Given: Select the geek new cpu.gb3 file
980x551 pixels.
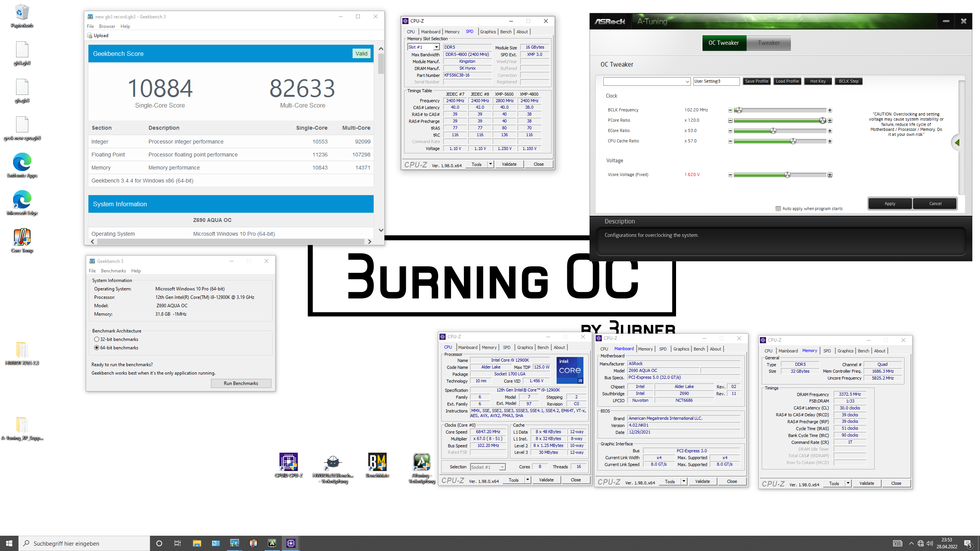Looking at the screenshot, I should click(x=22, y=128).
